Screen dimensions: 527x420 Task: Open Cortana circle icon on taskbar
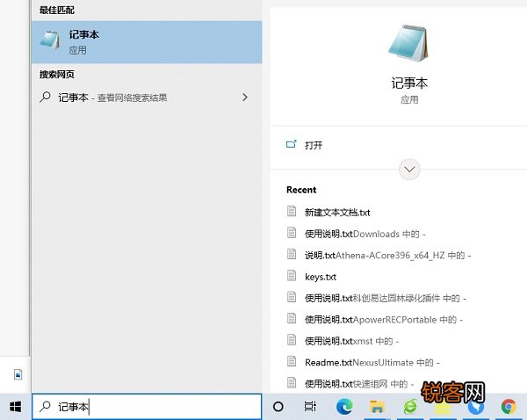(278, 407)
